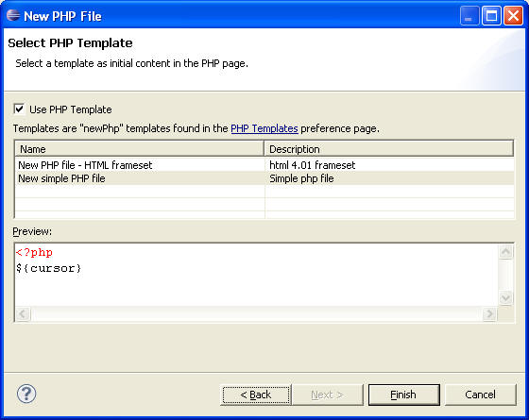Maximize the New PHP File window

(x=491, y=16)
